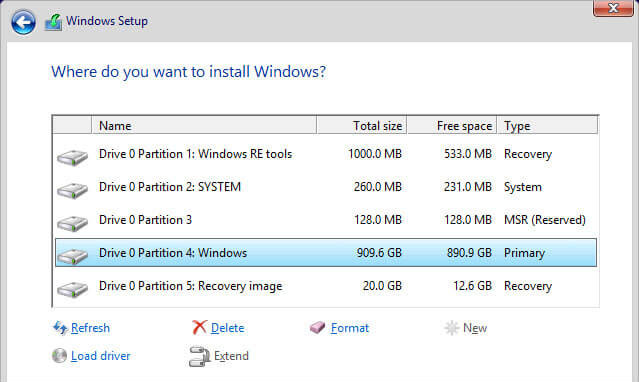Viewport: 639px width, 382px height.
Task: Click the drive icon for Partition 1
Action: coord(73,157)
